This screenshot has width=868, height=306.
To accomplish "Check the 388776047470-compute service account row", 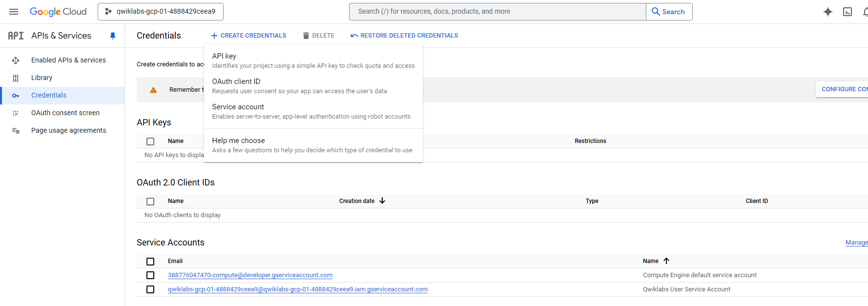I will pos(150,275).
